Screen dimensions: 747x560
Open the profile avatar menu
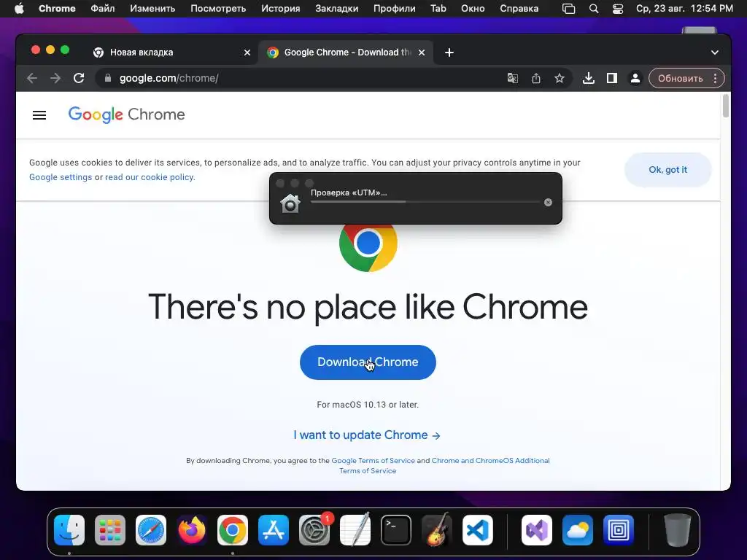[x=635, y=78]
